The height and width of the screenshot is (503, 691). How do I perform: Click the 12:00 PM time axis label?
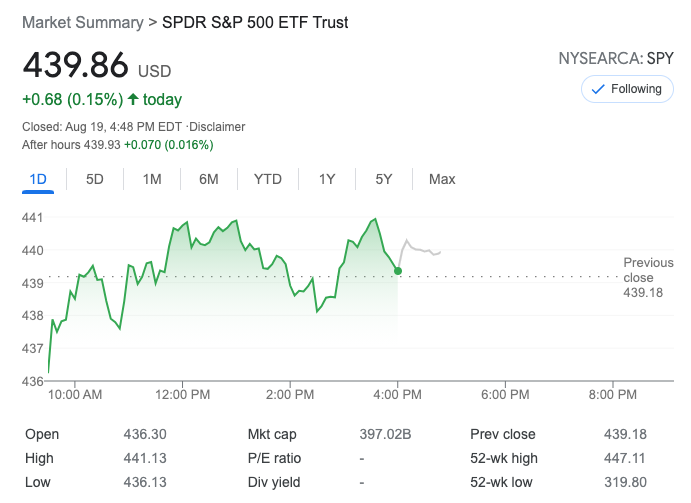(x=183, y=395)
